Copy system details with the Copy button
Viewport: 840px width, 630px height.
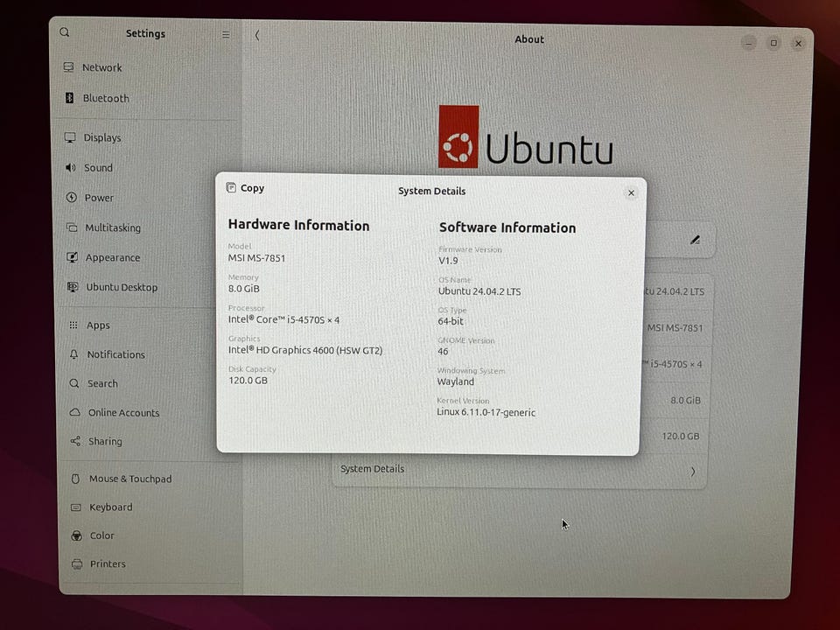[x=245, y=187]
